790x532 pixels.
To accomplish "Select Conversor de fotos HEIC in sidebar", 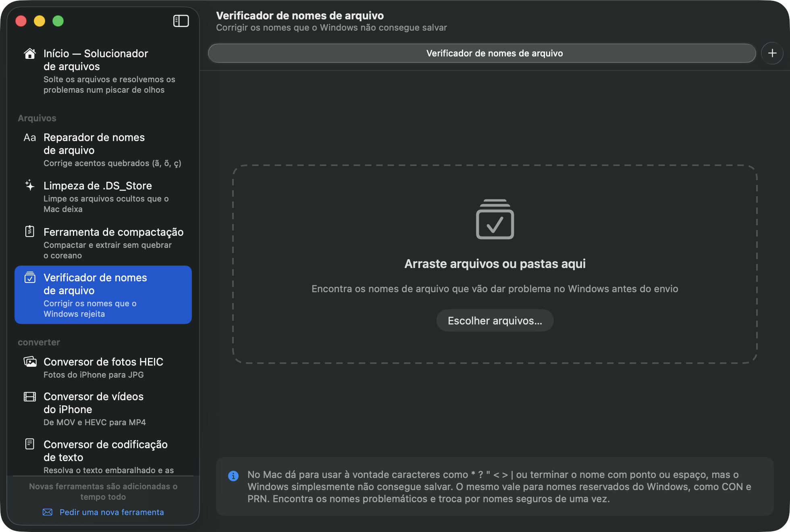I will (x=103, y=368).
